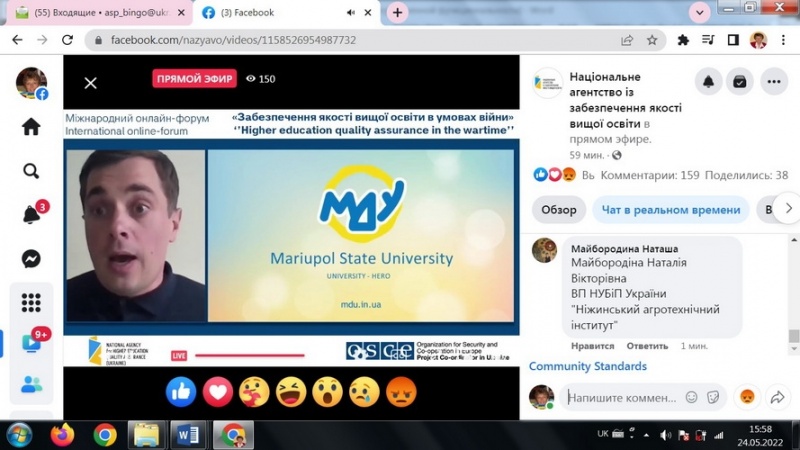Send the Angry reaction emoji
Viewport: 800px width, 450px height.
400,392
